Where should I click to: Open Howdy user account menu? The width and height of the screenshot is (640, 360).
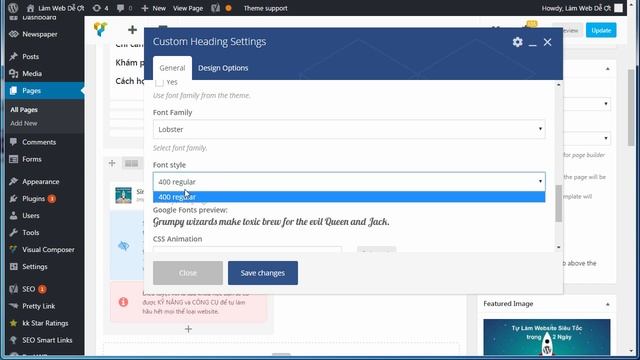coord(582,8)
